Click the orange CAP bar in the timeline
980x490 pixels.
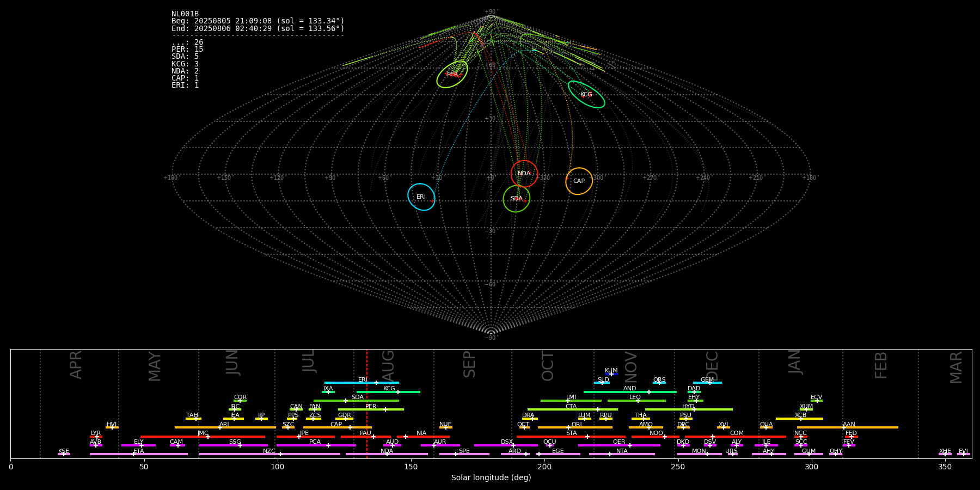(338, 427)
